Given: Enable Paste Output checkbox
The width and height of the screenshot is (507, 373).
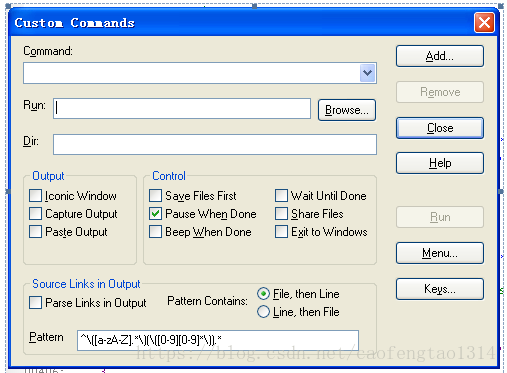Looking at the screenshot, I should (35, 232).
